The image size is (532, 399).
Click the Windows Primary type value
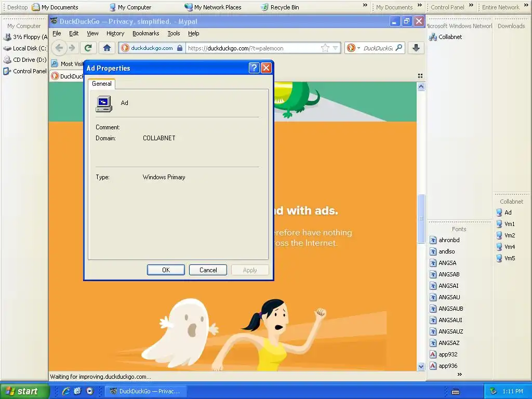[164, 177]
